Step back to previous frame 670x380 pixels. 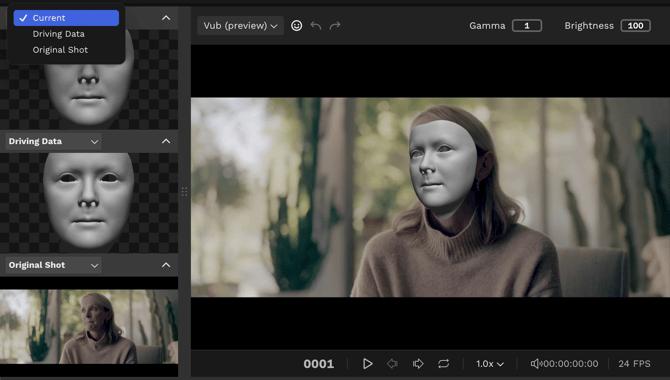pyautogui.click(x=392, y=364)
